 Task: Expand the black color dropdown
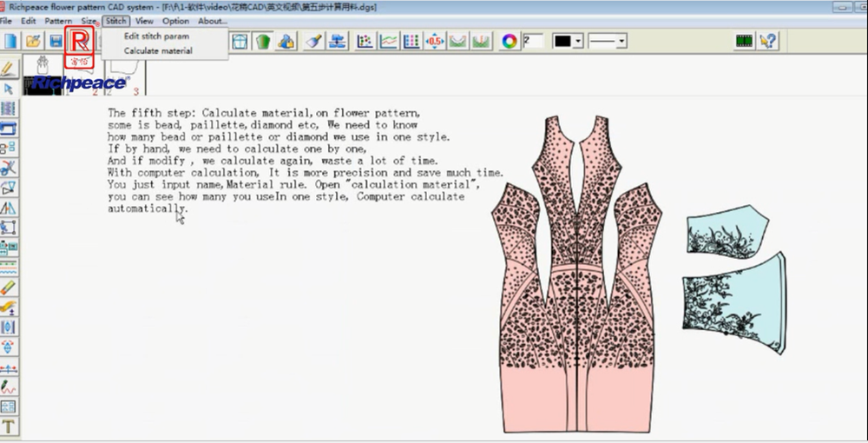pyautogui.click(x=578, y=41)
